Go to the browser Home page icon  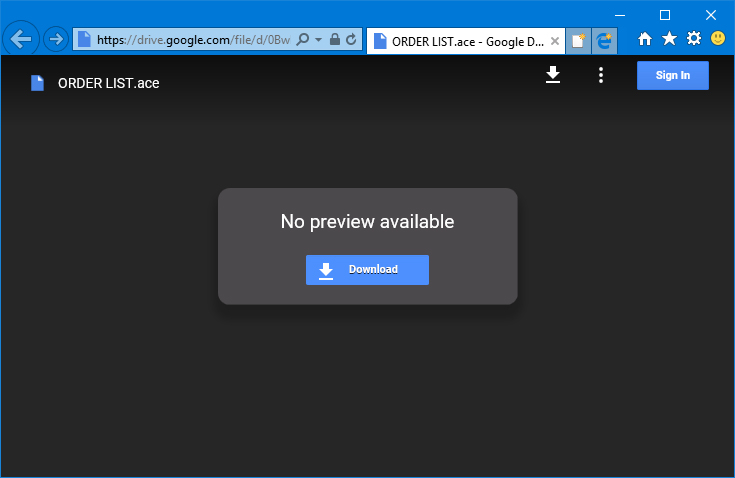645,38
